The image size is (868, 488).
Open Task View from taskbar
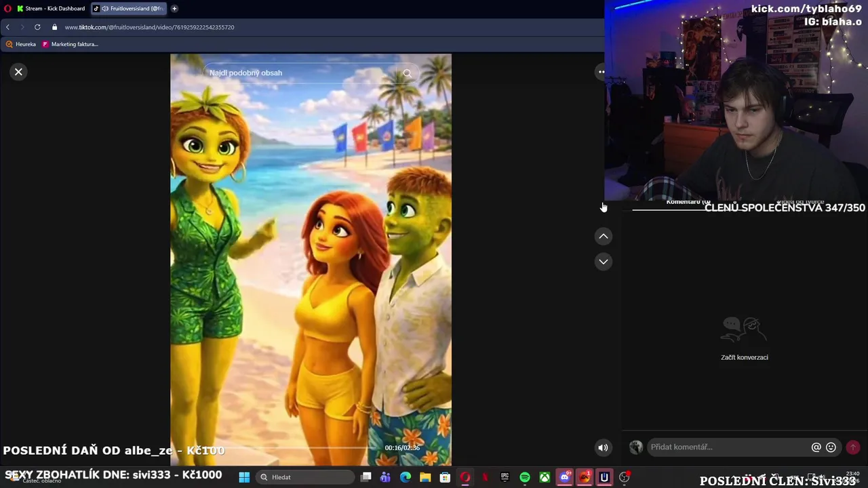point(366,477)
